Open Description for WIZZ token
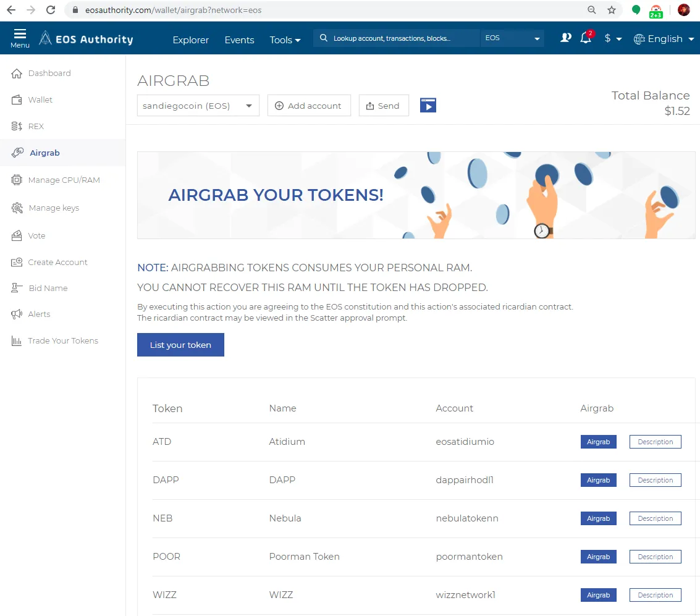The width and height of the screenshot is (700, 616). [x=655, y=595]
